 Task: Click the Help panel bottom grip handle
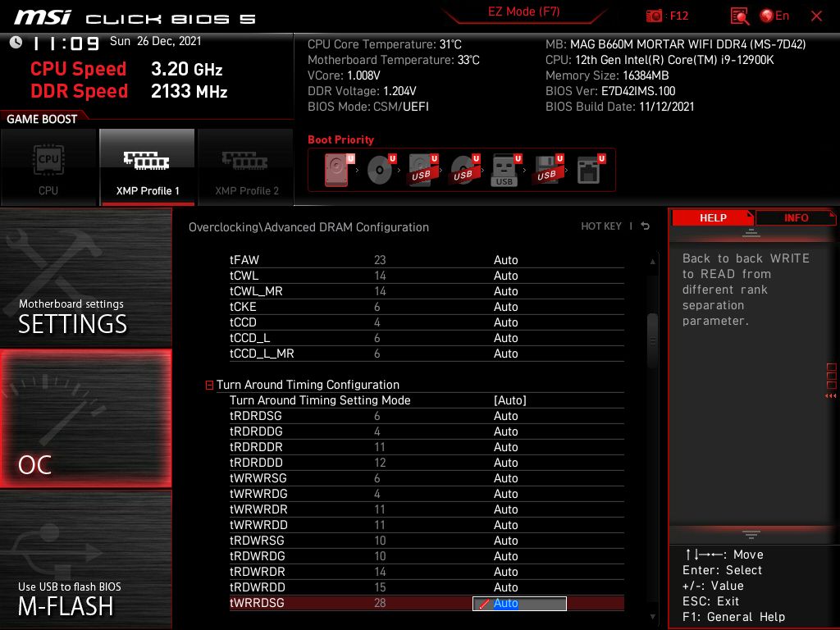click(751, 534)
